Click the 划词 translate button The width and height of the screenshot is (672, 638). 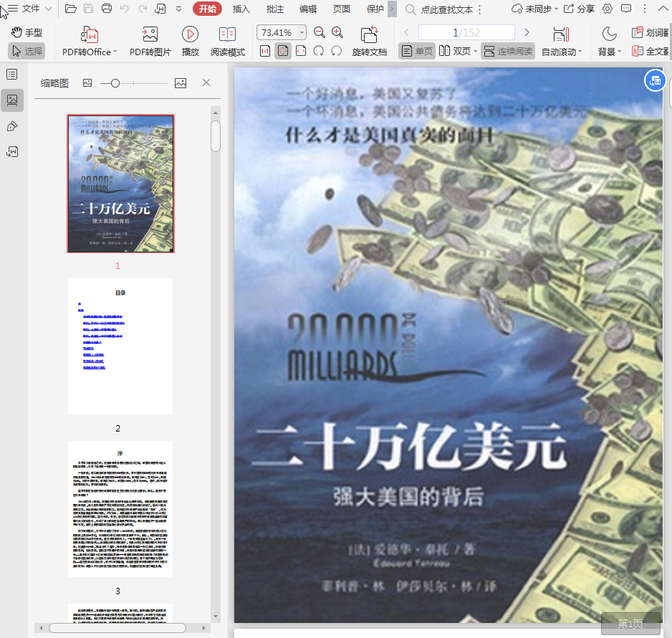[x=650, y=32]
